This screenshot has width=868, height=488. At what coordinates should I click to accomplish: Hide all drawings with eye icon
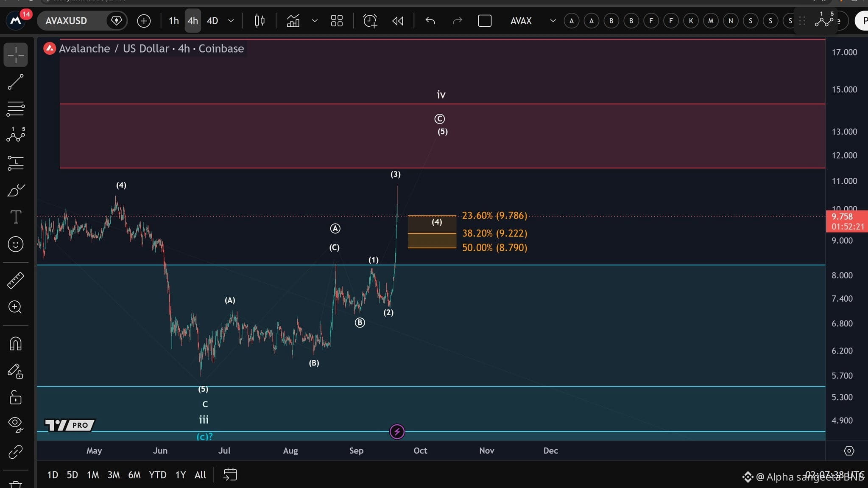[16, 424]
